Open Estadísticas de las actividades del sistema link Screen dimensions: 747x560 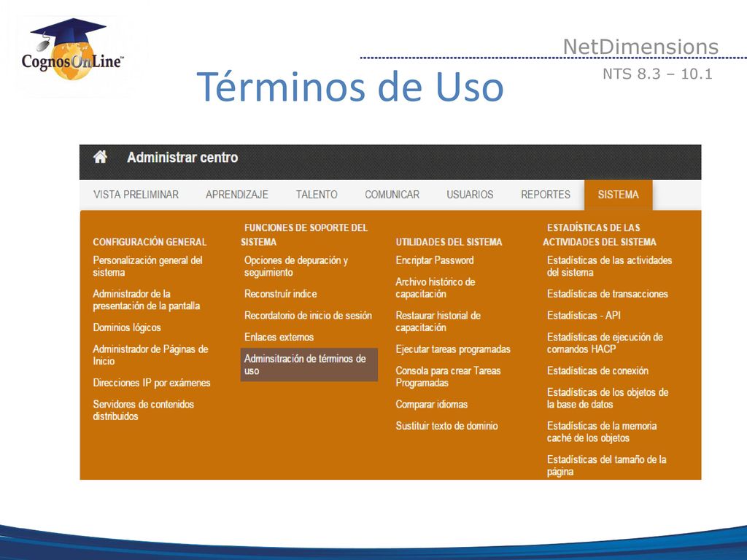609,266
